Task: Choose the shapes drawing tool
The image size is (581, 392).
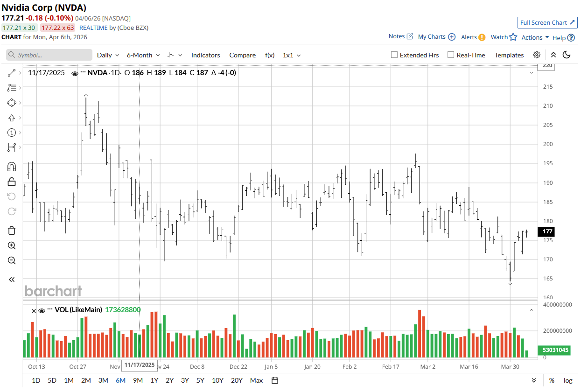Action: pyautogui.click(x=12, y=103)
